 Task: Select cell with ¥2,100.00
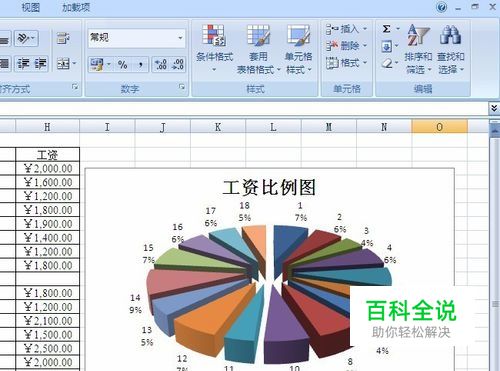[47, 321]
